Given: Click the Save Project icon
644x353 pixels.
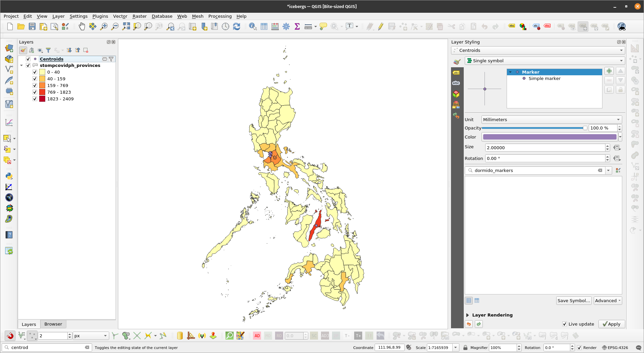Looking at the screenshot, I should (32, 26).
